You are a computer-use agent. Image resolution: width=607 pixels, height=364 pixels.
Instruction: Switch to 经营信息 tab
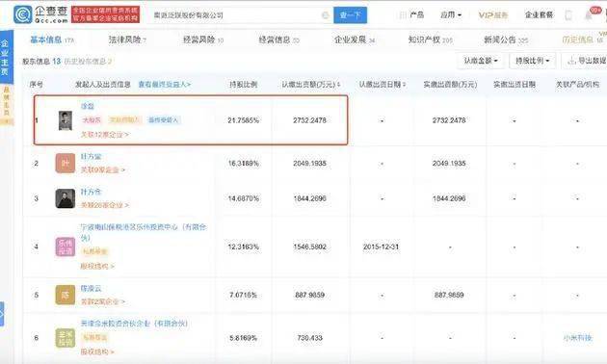click(278, 39)
